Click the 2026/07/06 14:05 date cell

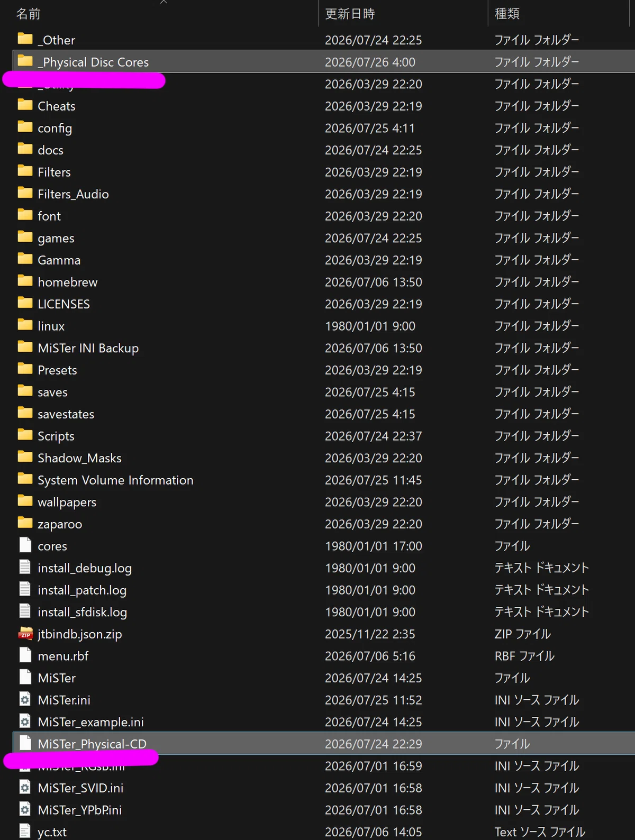click(x=374, y=832)
